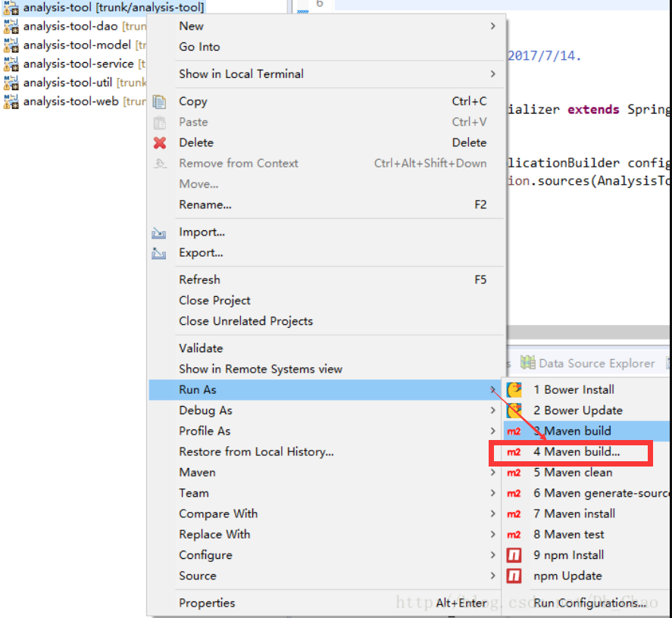Expand the New submenu arrow
Viewport: 672px width, 618px height.
point(493,27)
